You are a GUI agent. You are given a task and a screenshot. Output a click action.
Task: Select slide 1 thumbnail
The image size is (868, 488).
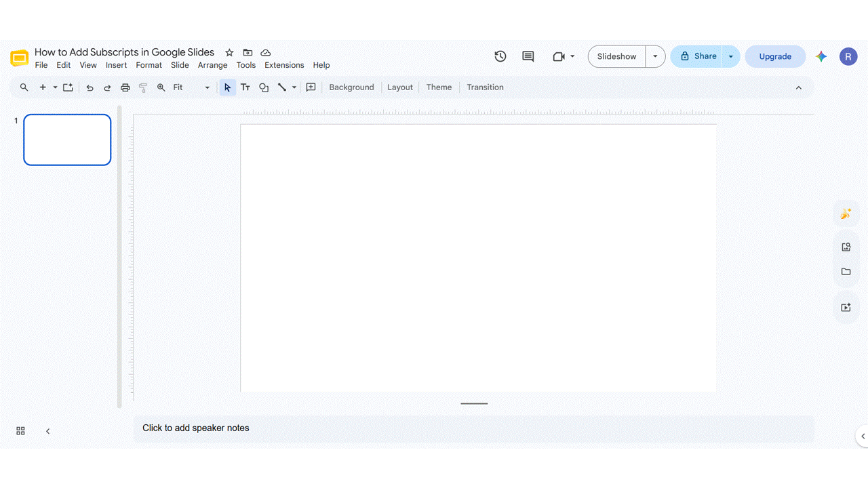[x=67, y=140]
